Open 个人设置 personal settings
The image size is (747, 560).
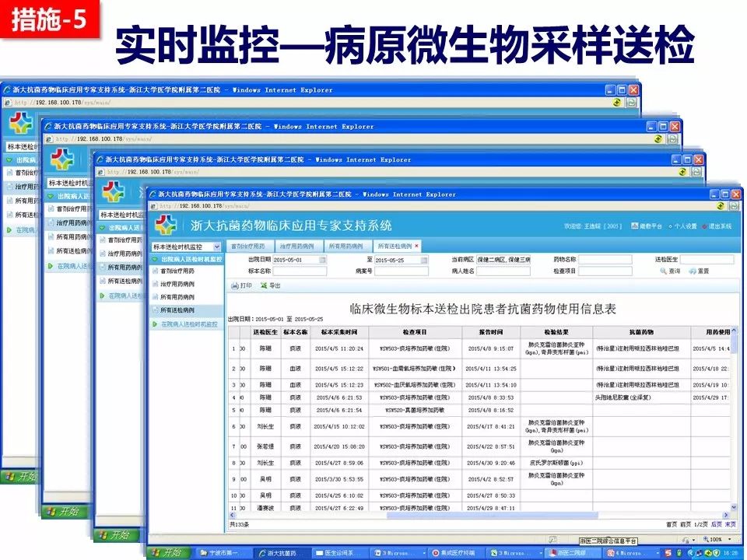[x=682, y=226]
